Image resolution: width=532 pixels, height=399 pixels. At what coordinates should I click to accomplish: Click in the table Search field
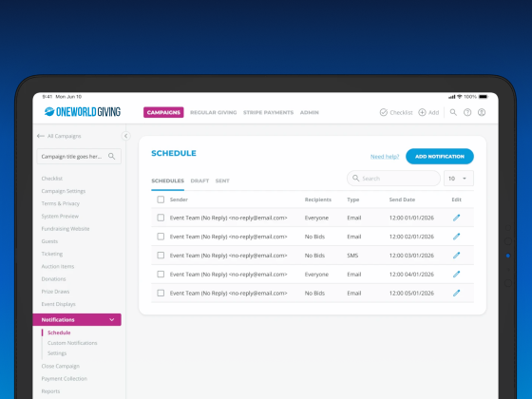393,179
